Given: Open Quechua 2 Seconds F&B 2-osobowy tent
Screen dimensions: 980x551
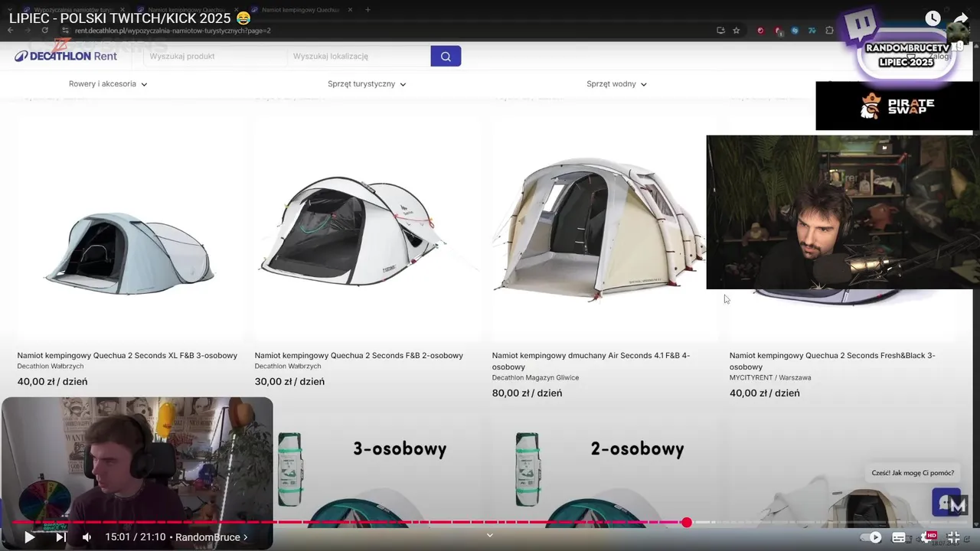Looking at the screenshot, I should coord(359,355).
